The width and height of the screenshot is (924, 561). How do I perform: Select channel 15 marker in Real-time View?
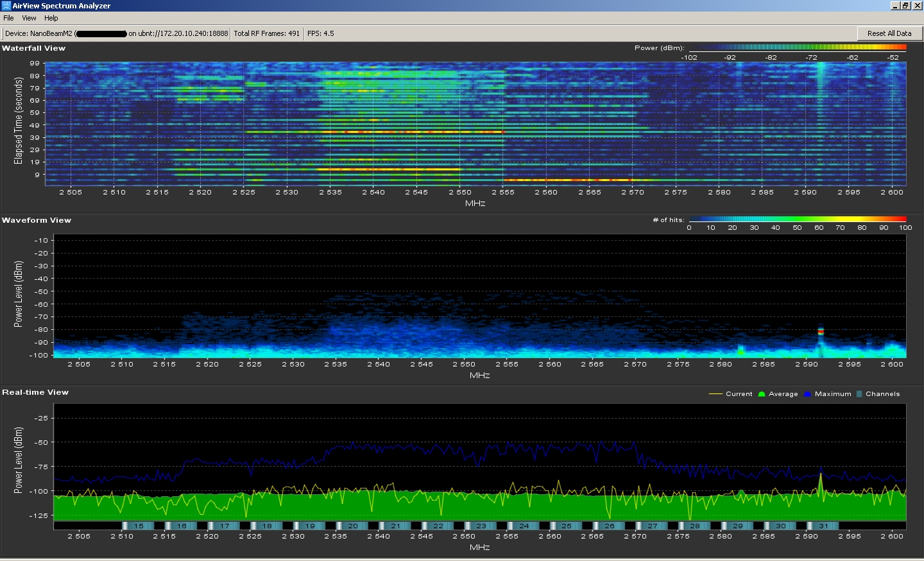coord(139,526)
